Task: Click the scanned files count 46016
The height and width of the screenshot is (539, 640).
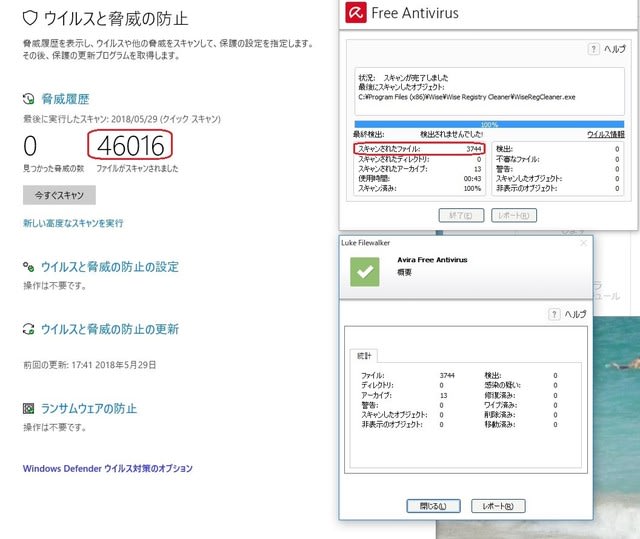Action: pyautogui.click(x=131, y=145)
